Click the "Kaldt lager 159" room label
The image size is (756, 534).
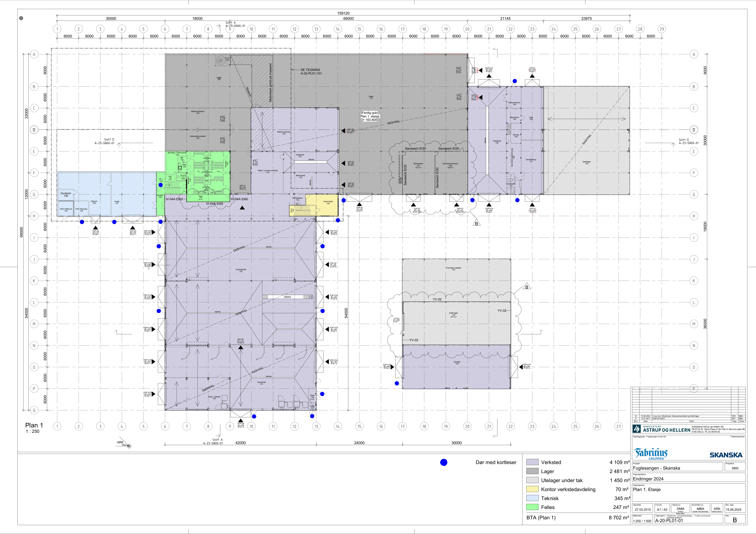point(453,314)
